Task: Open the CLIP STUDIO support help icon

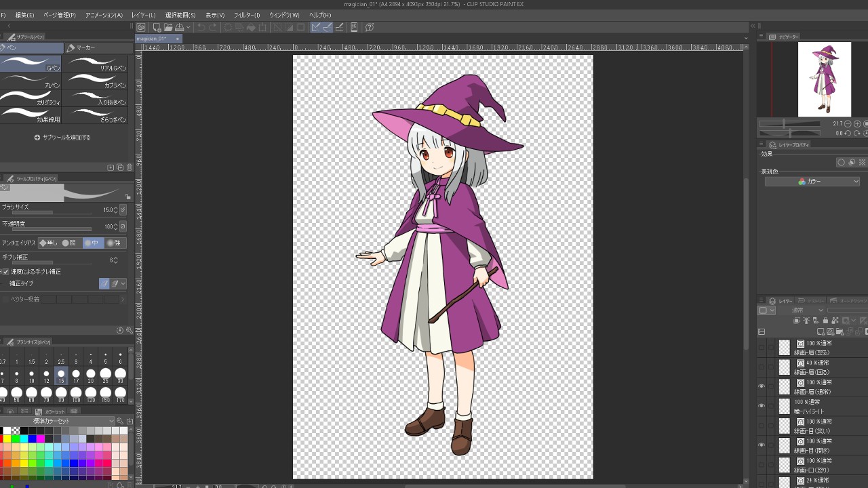Action: coord(370,28)
